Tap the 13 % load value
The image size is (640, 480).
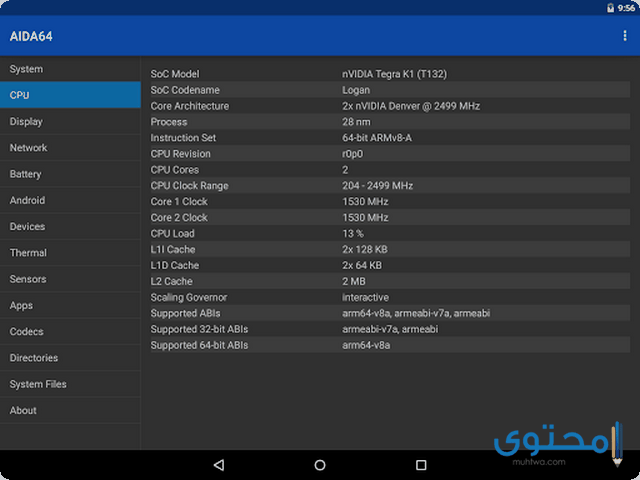[353, 233]
